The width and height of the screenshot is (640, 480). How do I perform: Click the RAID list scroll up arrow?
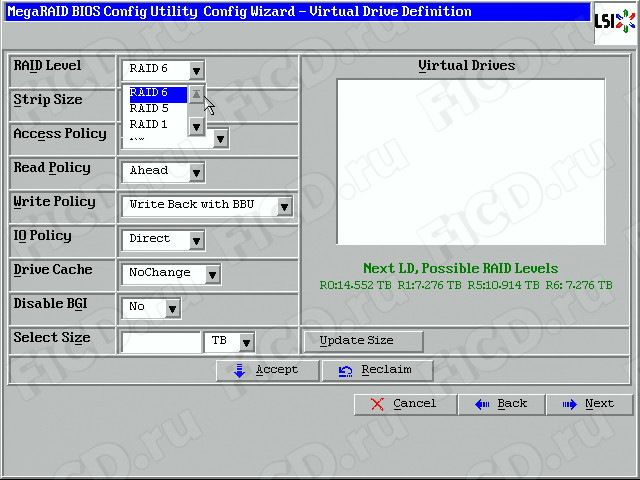point(196,95)
